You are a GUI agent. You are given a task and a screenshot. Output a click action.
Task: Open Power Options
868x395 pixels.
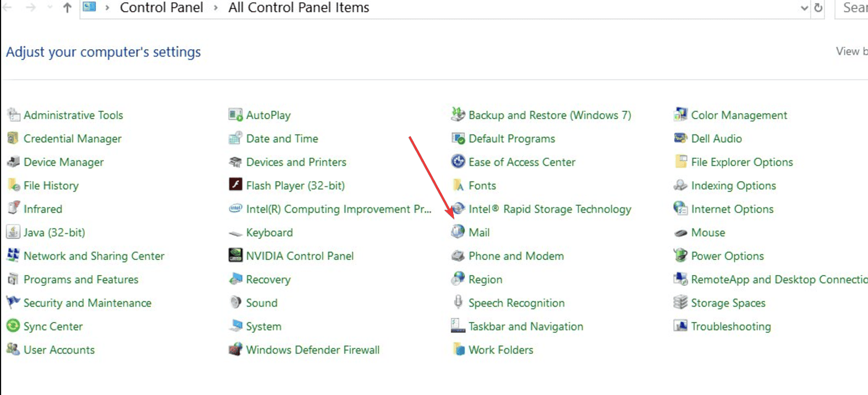pos(727,256)
